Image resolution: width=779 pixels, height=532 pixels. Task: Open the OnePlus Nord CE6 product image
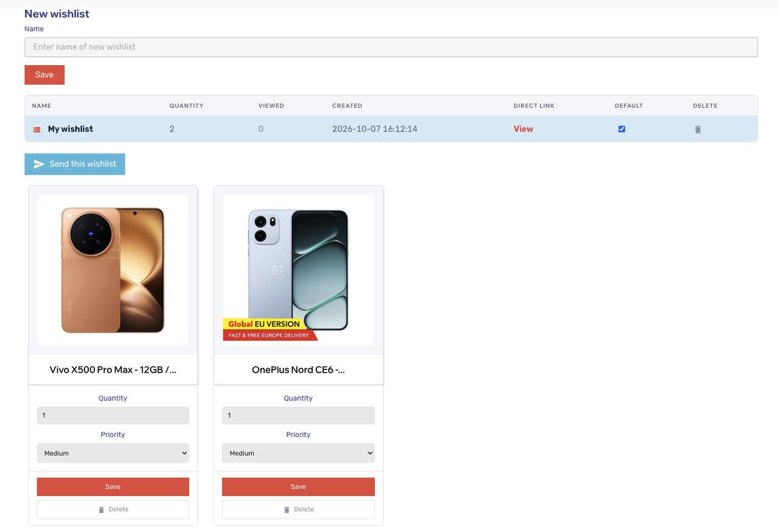(x=298, y=270)
